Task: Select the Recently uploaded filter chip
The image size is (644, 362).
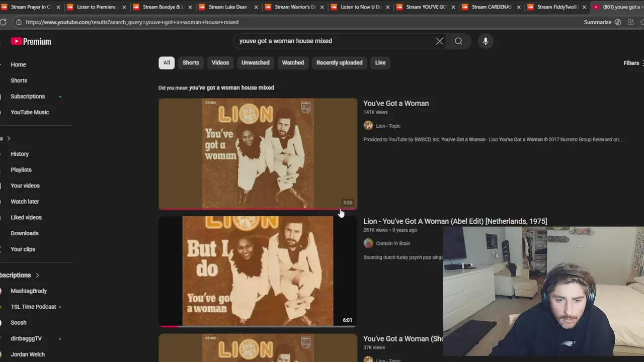Action: click(340, 63)
